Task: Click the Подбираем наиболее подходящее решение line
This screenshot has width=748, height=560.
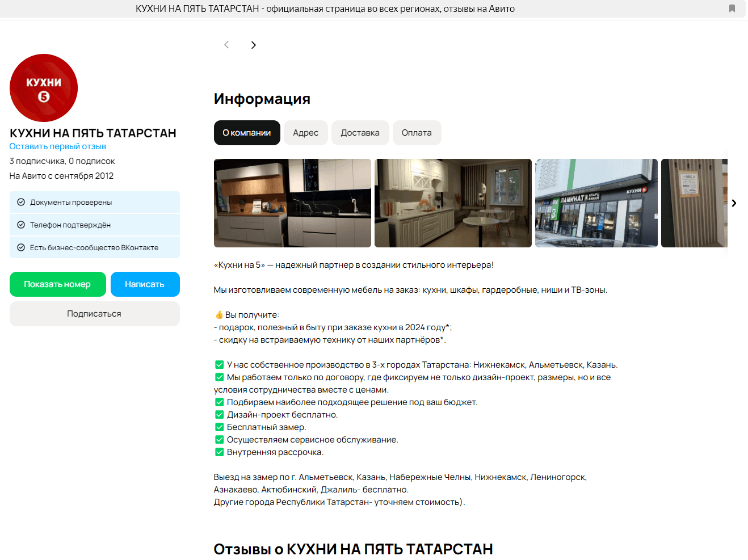Action: point(346,402)
